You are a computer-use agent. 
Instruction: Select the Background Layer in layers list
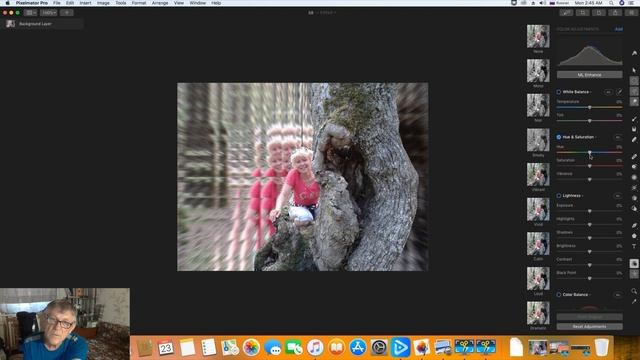[x=43, y=24]
